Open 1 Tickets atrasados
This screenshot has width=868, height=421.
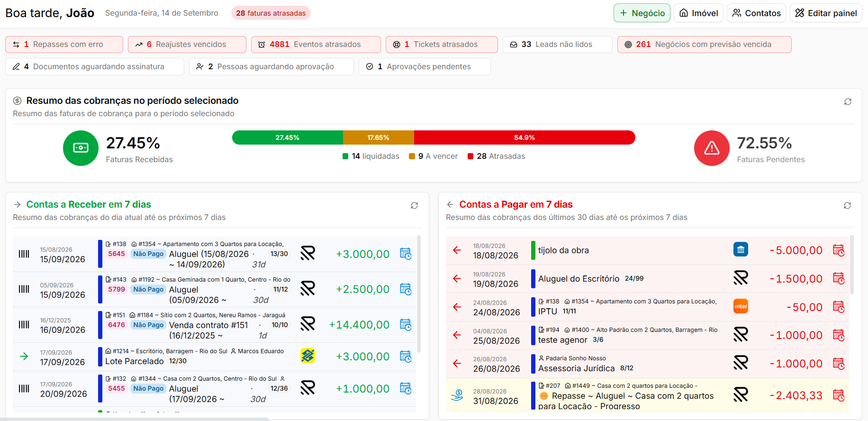[x=442, y=45]
